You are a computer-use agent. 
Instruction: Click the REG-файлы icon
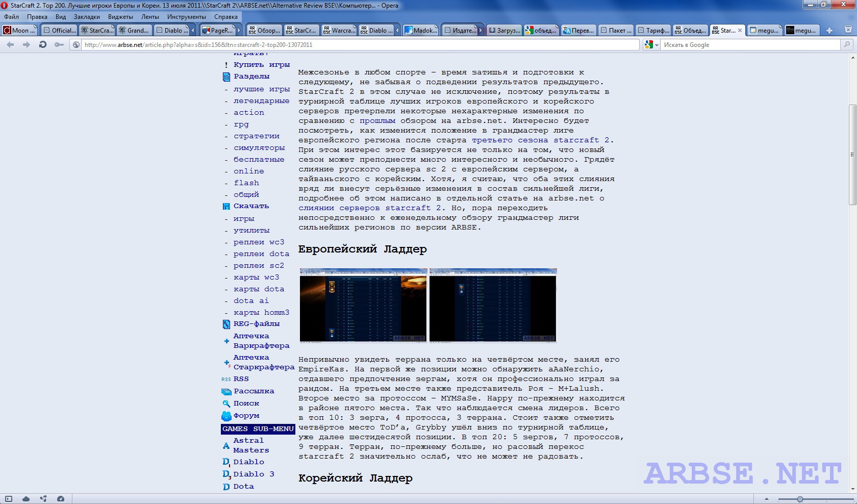coord(226,324)
